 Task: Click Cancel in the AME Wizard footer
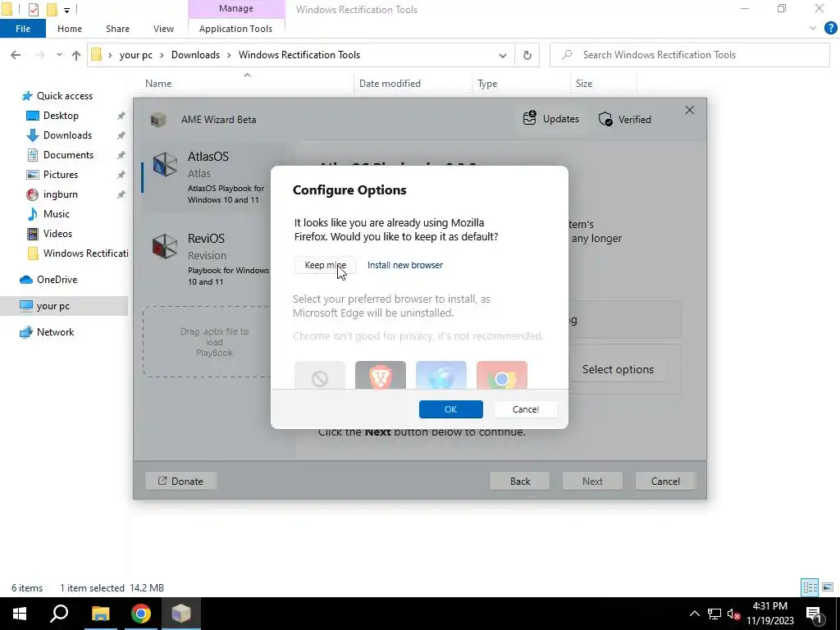click(665, 481)
